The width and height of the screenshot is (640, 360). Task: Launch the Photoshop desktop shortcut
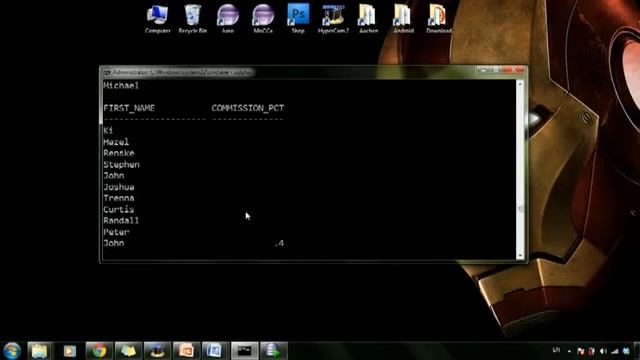click(298, 19)
